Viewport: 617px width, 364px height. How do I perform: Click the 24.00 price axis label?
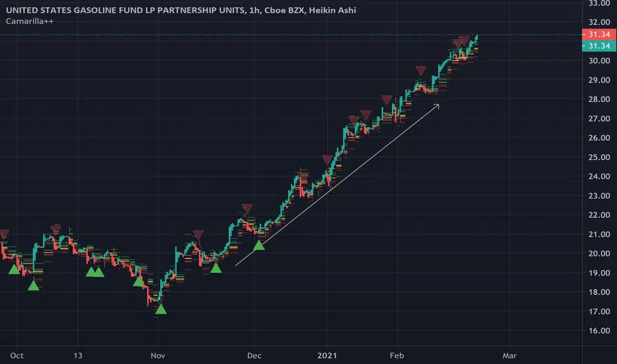pyautogui.click(x=599, y=176)
